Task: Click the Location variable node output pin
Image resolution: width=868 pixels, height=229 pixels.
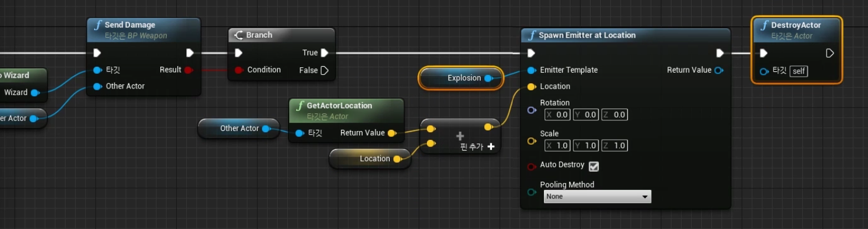Action: coord(397,159)
